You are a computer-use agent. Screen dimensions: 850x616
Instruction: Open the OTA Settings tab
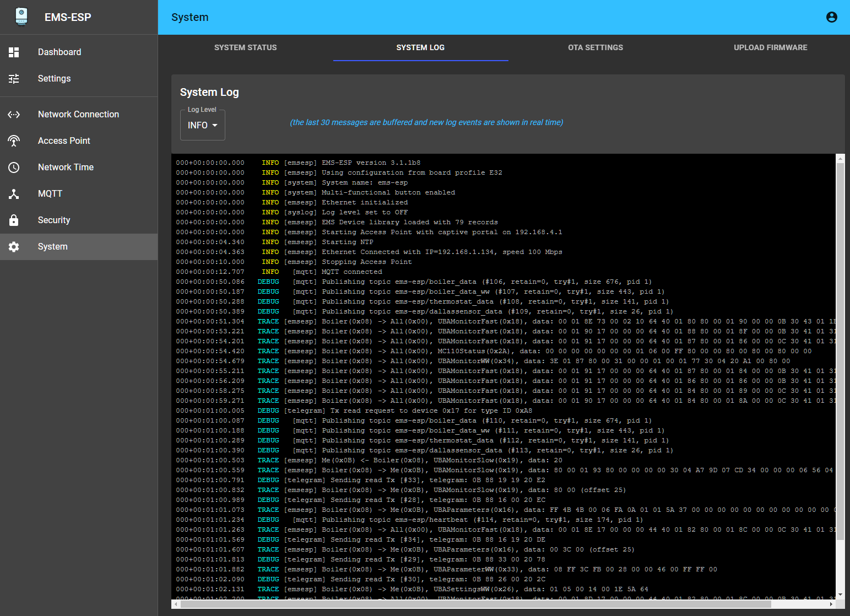tap(595, 48)
